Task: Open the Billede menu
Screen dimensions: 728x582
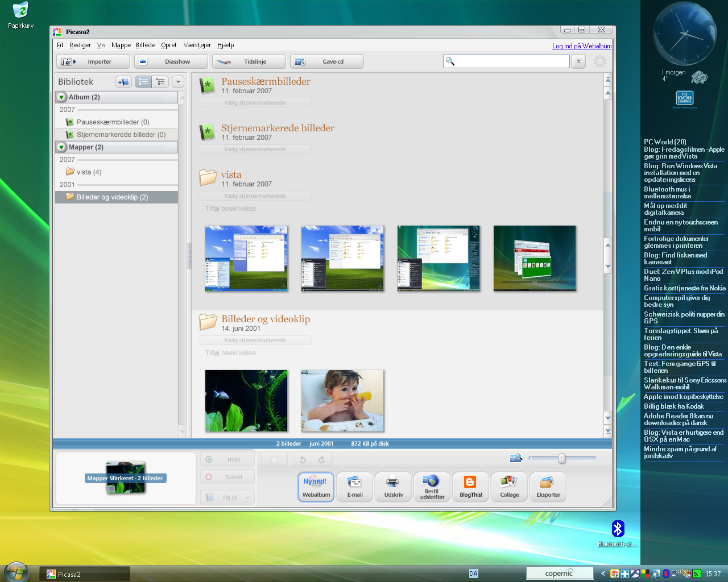Action: pos(145,45)
